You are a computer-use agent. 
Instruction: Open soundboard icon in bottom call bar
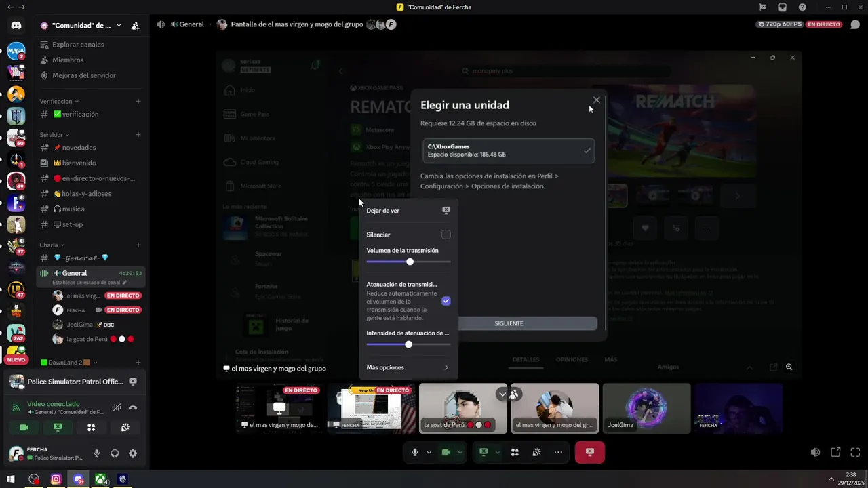pyautogui.click(x=536, y=452)
